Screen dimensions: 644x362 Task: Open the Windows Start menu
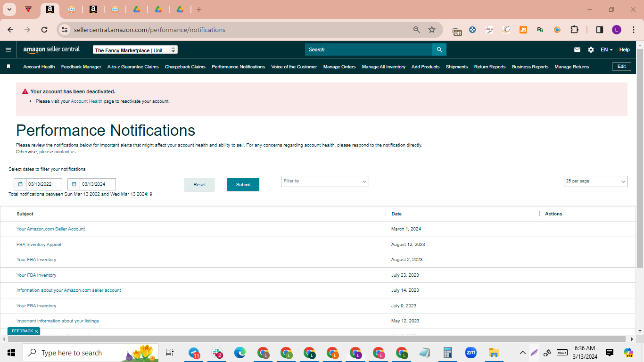tap(11, 353)
